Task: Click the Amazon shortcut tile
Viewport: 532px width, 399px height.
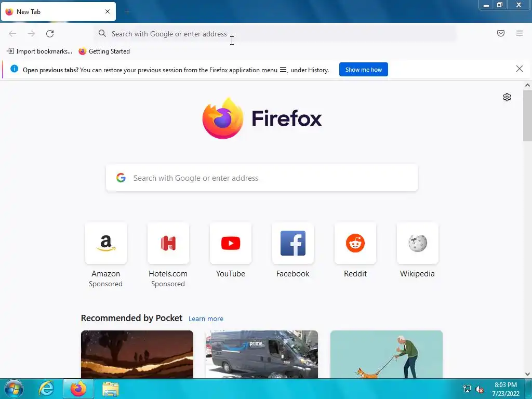Action: (106, 243)
